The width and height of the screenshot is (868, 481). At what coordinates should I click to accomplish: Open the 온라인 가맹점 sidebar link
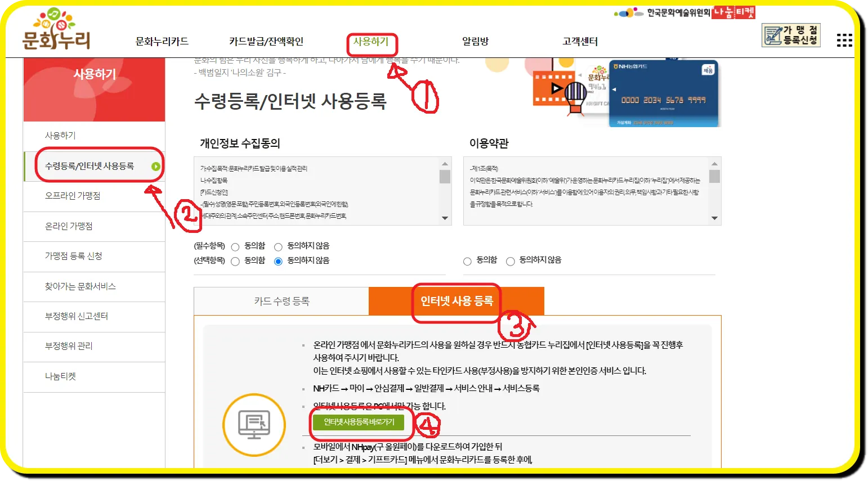pyautogui.click(x=69, y=226)
